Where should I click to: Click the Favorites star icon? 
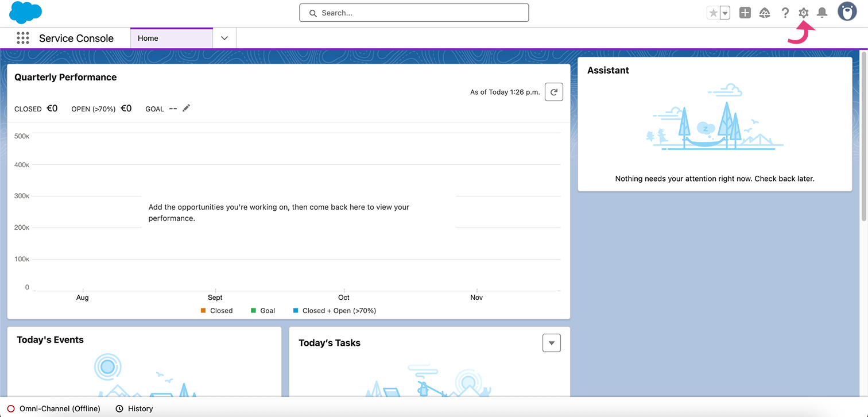pos(714,13)
